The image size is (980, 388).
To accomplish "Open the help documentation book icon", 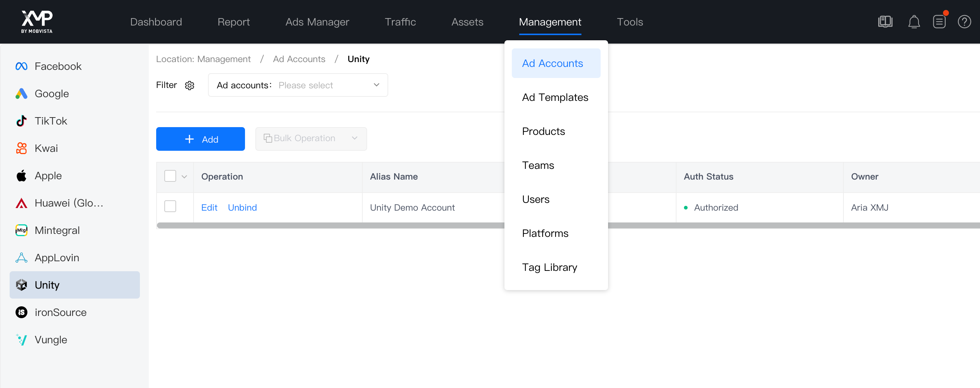I will click(x=885, y=22).
